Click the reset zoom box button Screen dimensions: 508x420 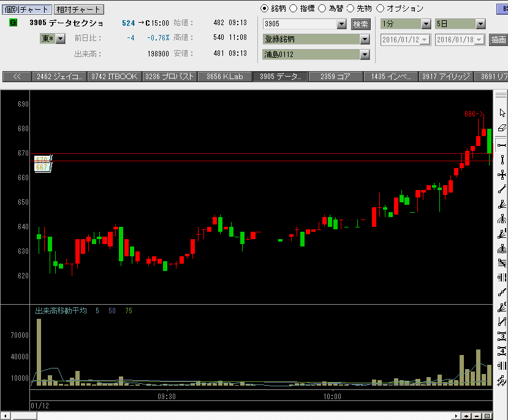(x=487, y=416)
